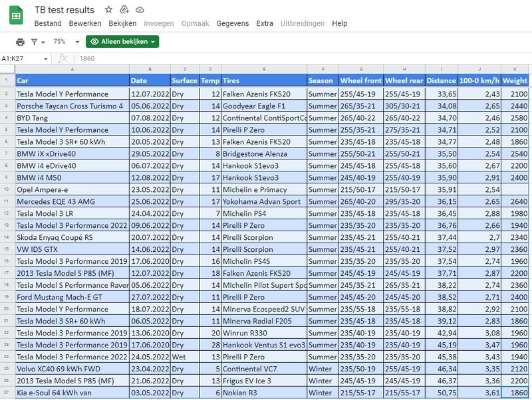Click the Opmaak menu
This screenshot has width=532, height=400.
click(x=195, y=23)
